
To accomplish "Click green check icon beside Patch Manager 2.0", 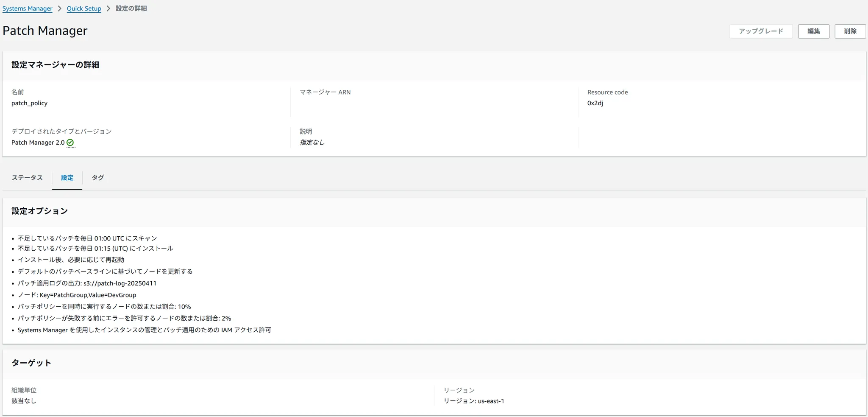I will [70, 143].
